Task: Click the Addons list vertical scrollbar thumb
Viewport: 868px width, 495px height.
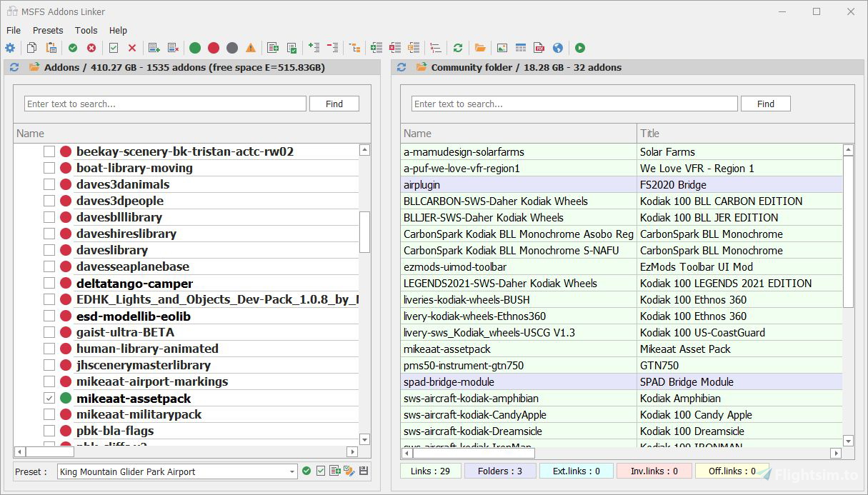Action: 364,232
